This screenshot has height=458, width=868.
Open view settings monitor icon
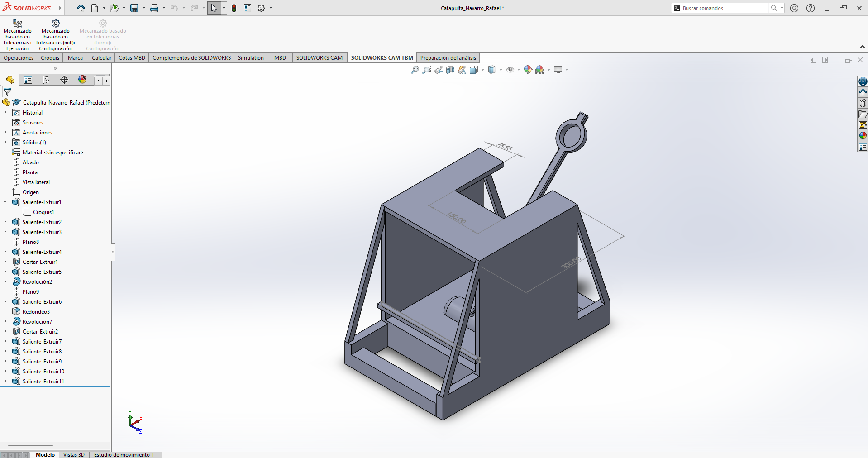[x=558, y=70]
